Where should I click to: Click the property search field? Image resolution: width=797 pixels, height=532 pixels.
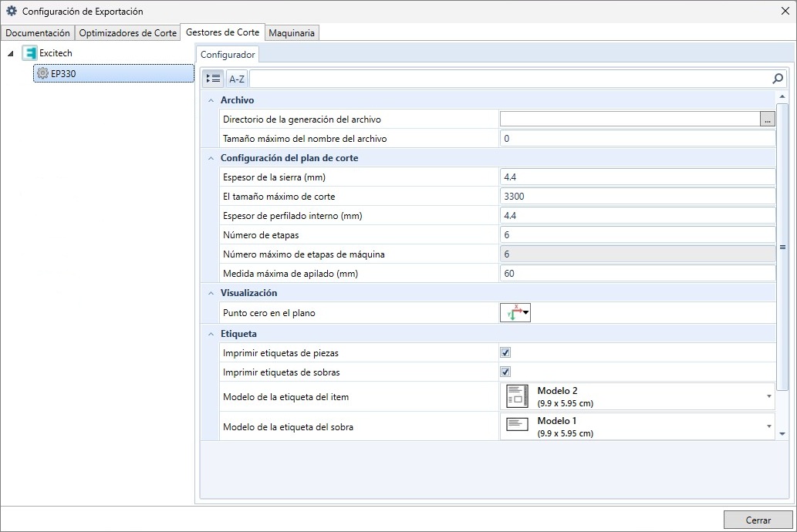pyautogui.click(x=510, y=78)
